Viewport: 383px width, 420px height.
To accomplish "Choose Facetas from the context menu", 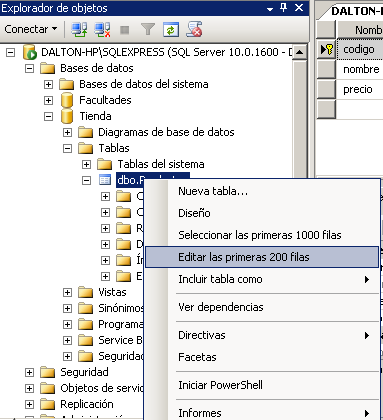I will pyautogui.click(x=262, y=357).
